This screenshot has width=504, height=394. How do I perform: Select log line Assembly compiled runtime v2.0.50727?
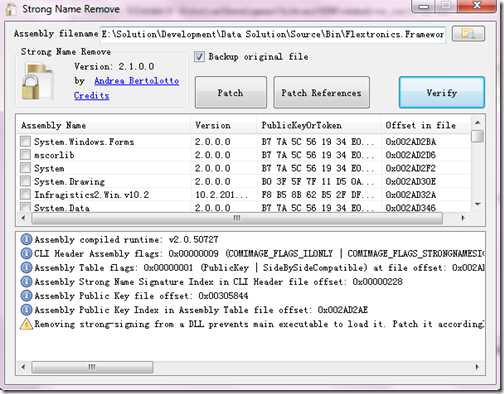click(127, 239)
